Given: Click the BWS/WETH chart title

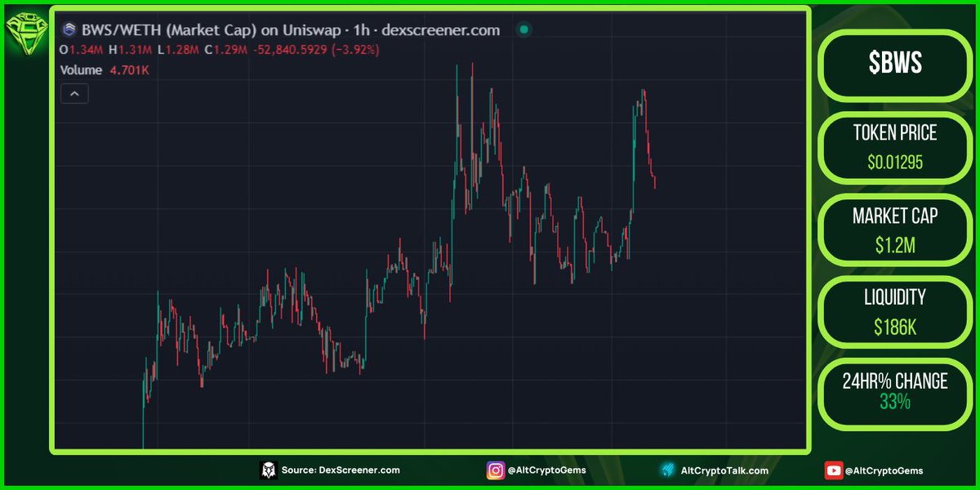Looking at the screenshot, I should 290,30.
